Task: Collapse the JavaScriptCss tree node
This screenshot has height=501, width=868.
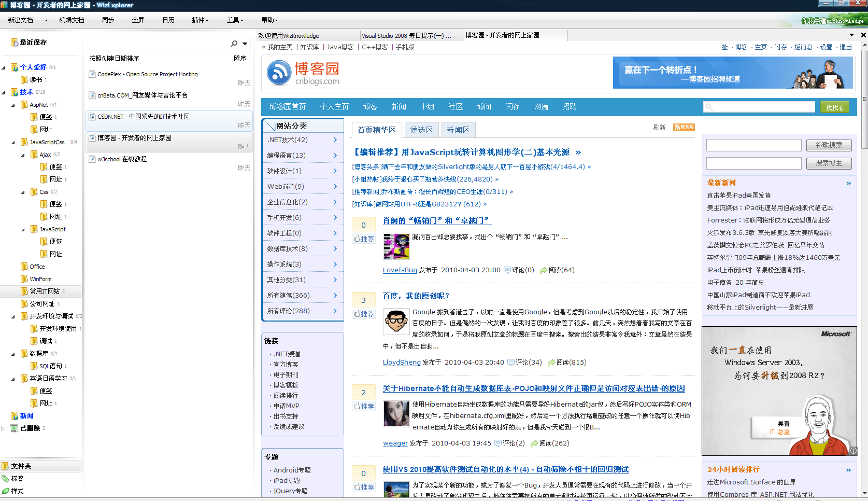Action: pos(13,142)
